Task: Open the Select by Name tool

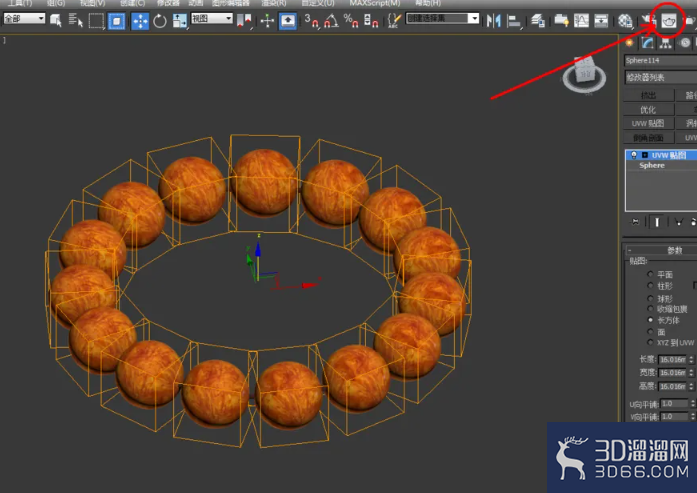Action: (76, 20)
